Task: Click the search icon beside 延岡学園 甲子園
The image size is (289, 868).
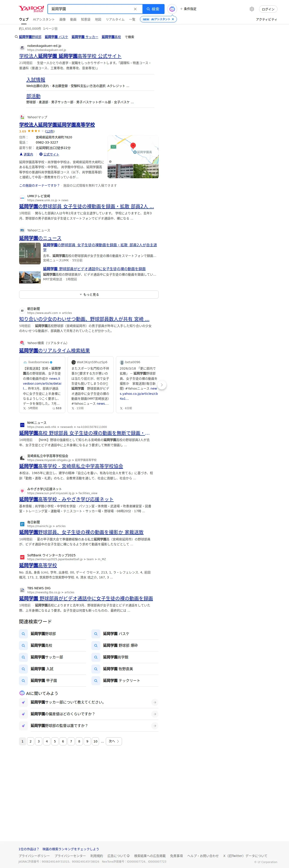Action: tap(23, 681)
